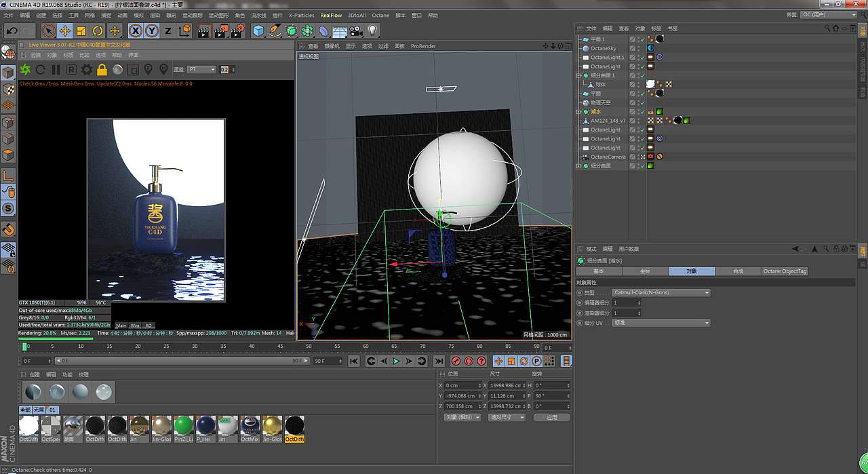
Task: Select the Live Selection tool
Action: (x=49, y=31)
